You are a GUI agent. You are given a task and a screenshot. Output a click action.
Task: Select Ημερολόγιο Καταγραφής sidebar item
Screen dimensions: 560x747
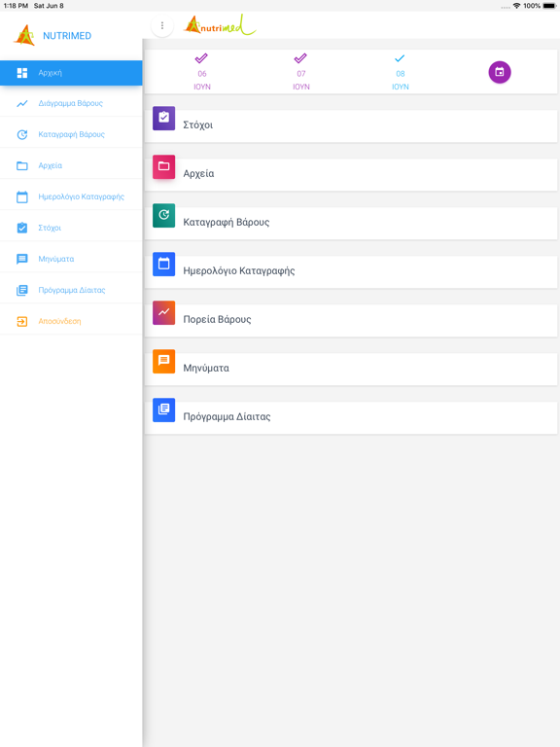coord(71,196)
